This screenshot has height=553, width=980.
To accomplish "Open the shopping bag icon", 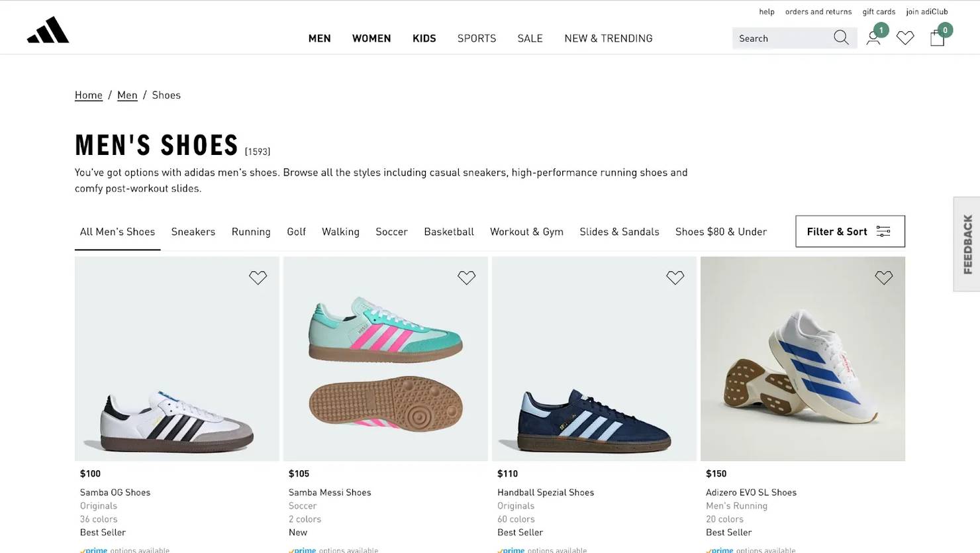I will 936,38.
